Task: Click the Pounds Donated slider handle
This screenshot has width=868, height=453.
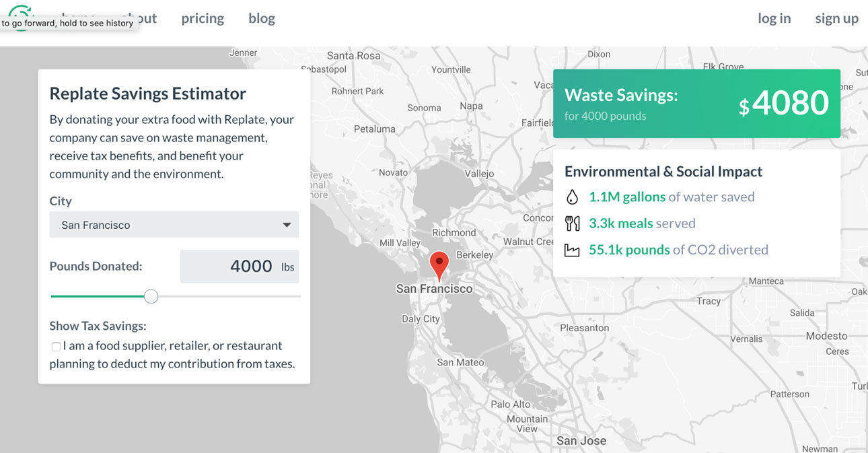Action: (151, 296)
